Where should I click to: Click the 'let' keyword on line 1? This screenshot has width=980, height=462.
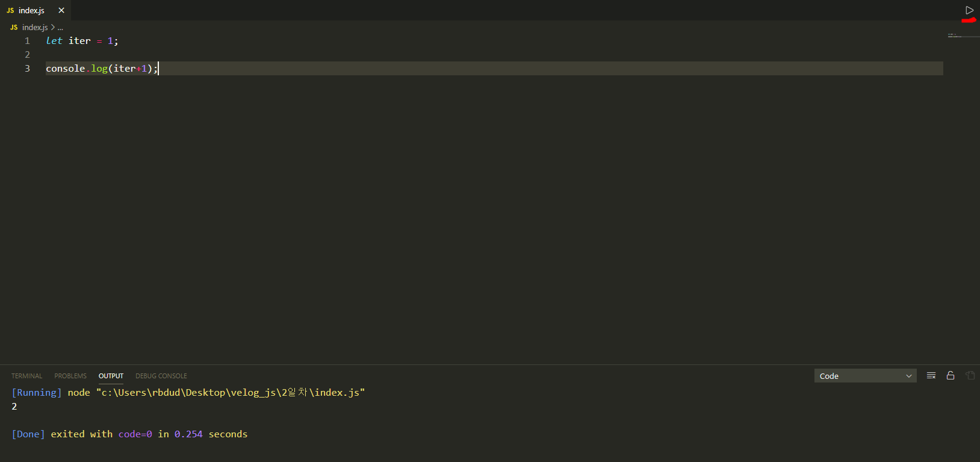(54, 41)
